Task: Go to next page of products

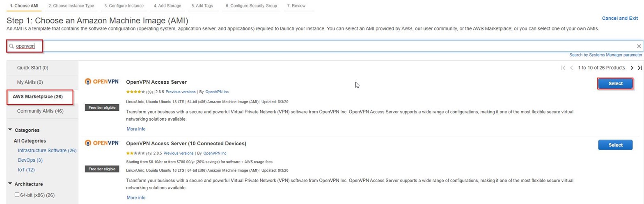Action: [x=632, y=68]
